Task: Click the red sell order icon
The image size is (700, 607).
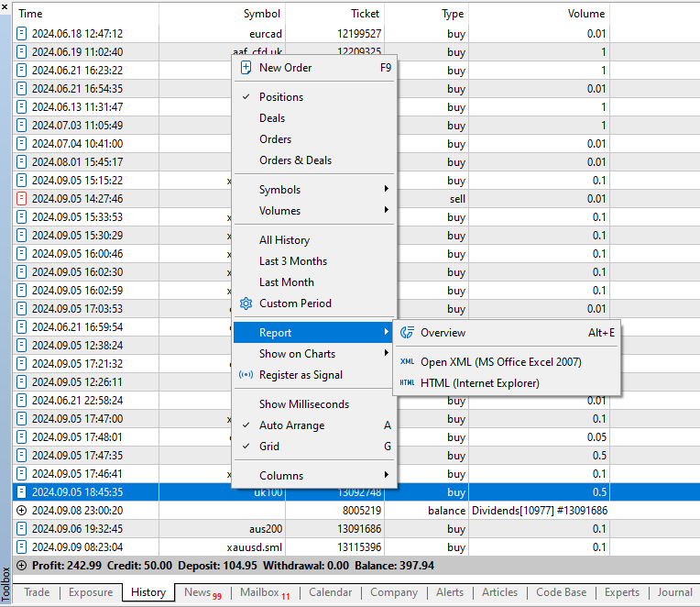Action: coord(22,199)
